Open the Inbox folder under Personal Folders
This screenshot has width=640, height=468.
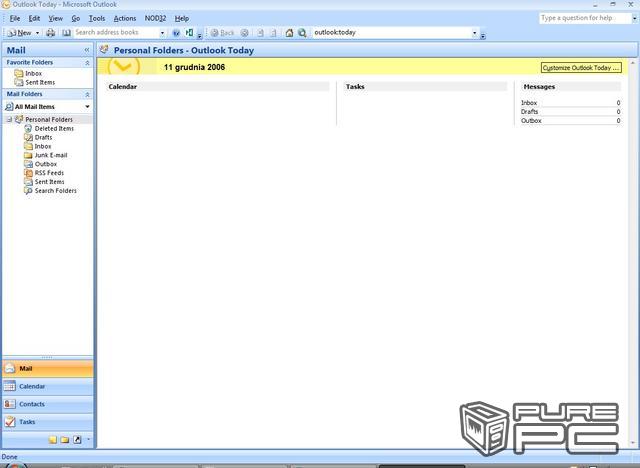click(x=42, y=146)
